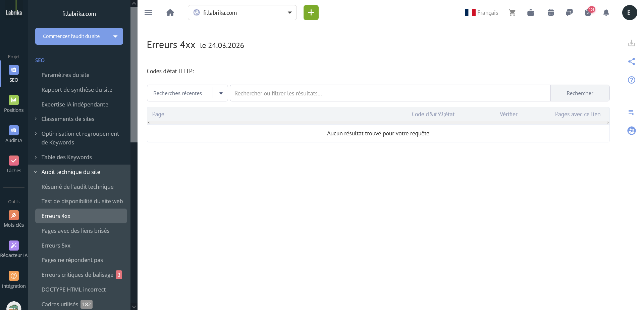Open tasks icon with 105 badge

pos(589,12)
